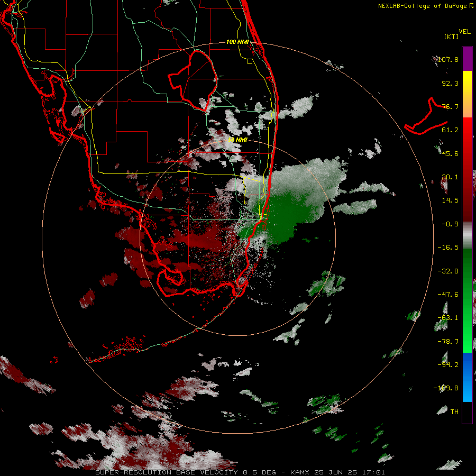The height and width of the screenshot is (476, 476).
Task: Click the -63.1 legend value
Action: (448, 318)
